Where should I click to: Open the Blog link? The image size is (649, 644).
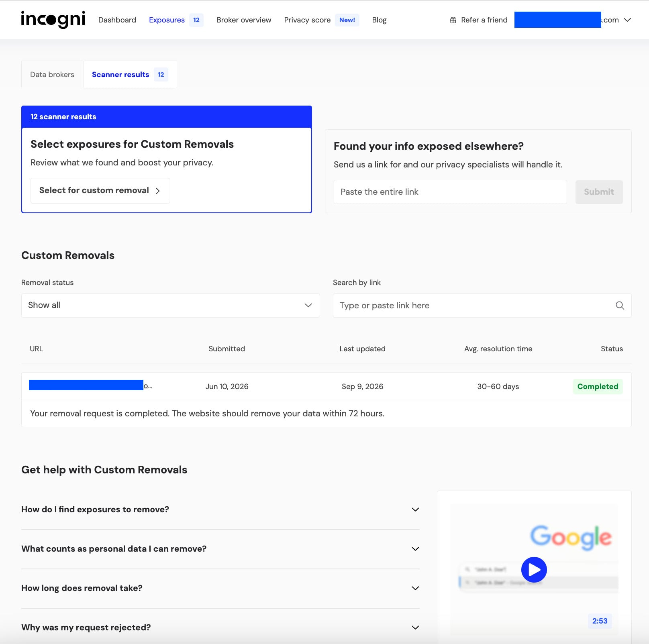379,20
